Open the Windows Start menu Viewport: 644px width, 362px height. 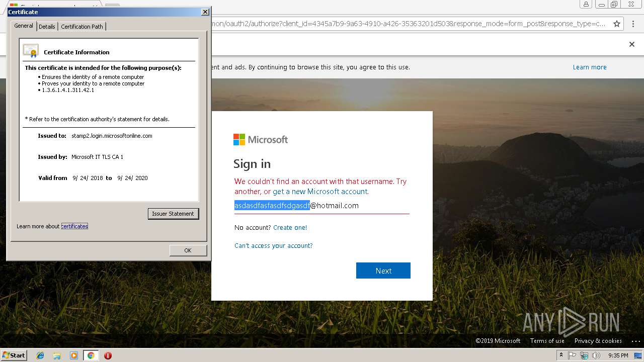14,355
